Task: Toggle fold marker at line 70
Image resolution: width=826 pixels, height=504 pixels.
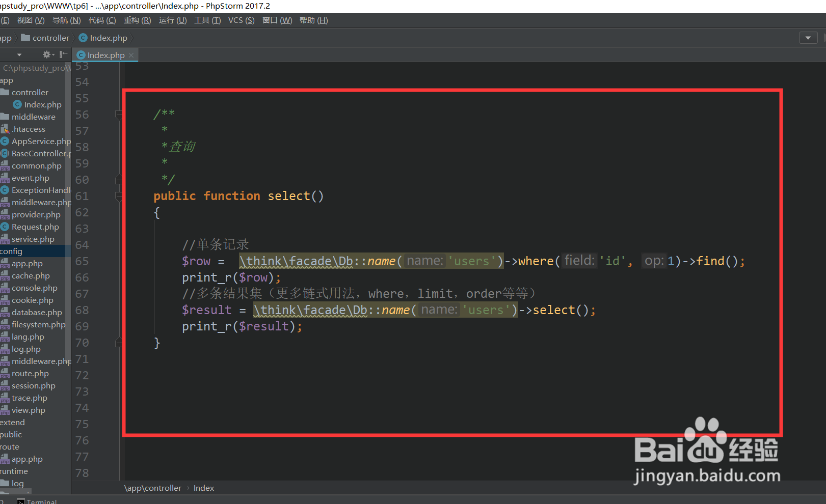Action: (x=119, y=343)
